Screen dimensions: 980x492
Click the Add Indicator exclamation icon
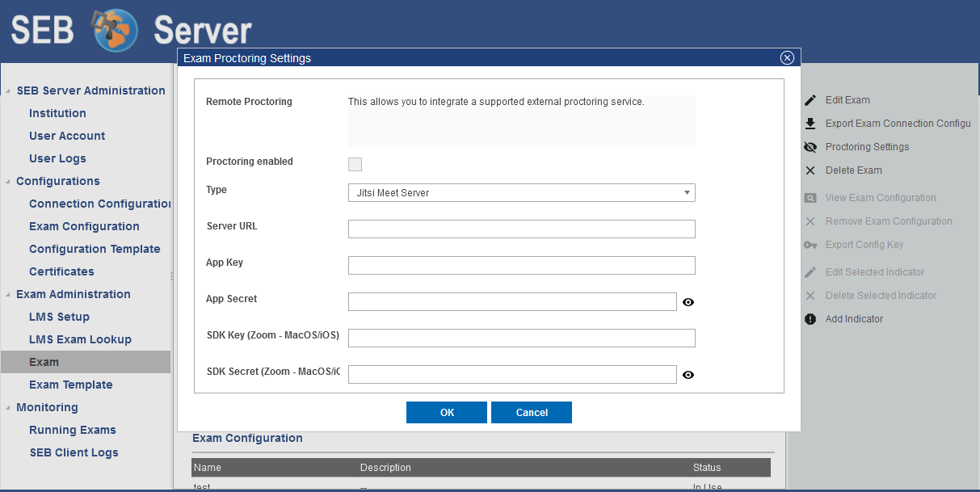pos(810,319)
